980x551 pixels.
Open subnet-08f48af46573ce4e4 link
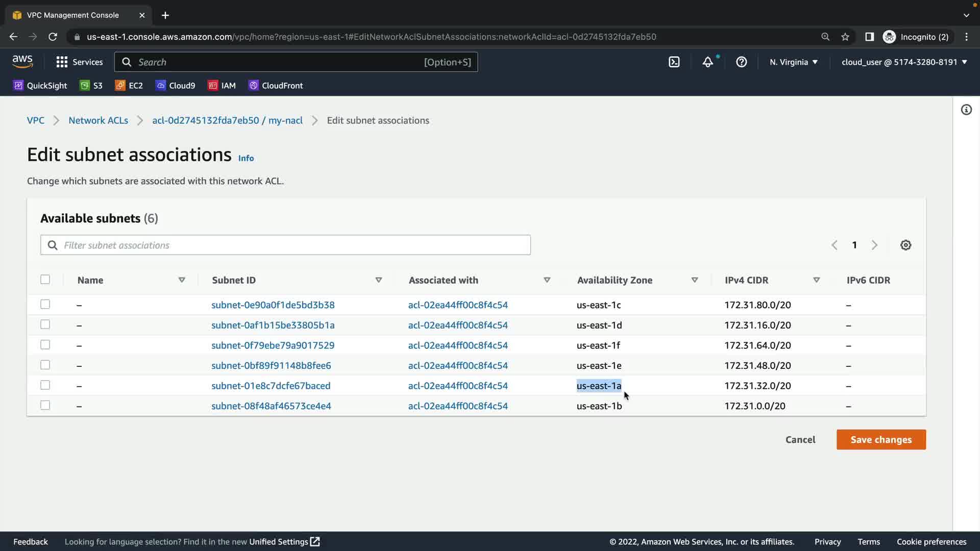(271, 406)
